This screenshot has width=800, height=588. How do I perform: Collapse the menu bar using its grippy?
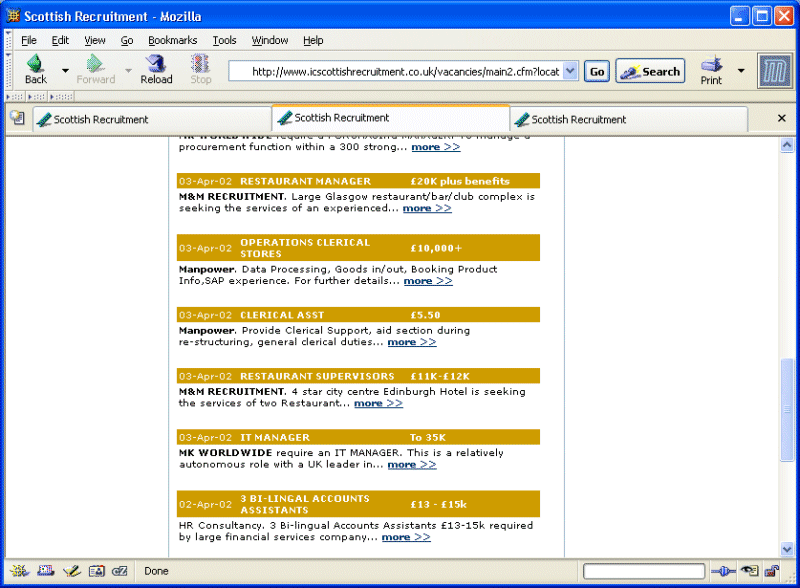(9, 40)
